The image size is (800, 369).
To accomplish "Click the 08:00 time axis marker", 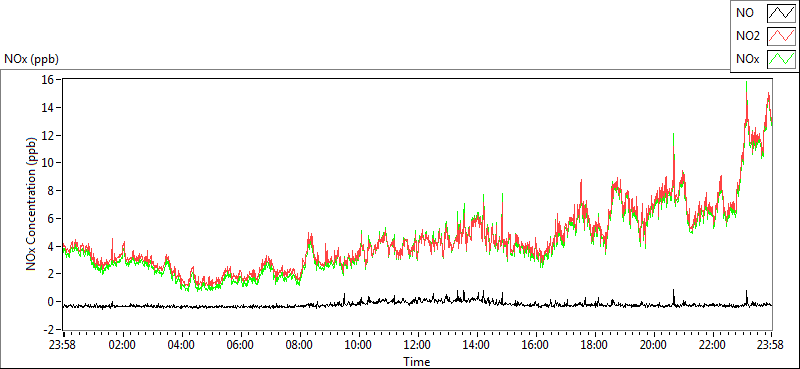I will pyautogui.click(x=299, y=344).
